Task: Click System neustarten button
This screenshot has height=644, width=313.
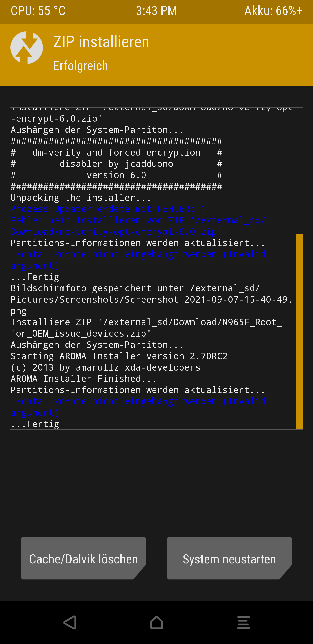Action: (x=229, y=558)
